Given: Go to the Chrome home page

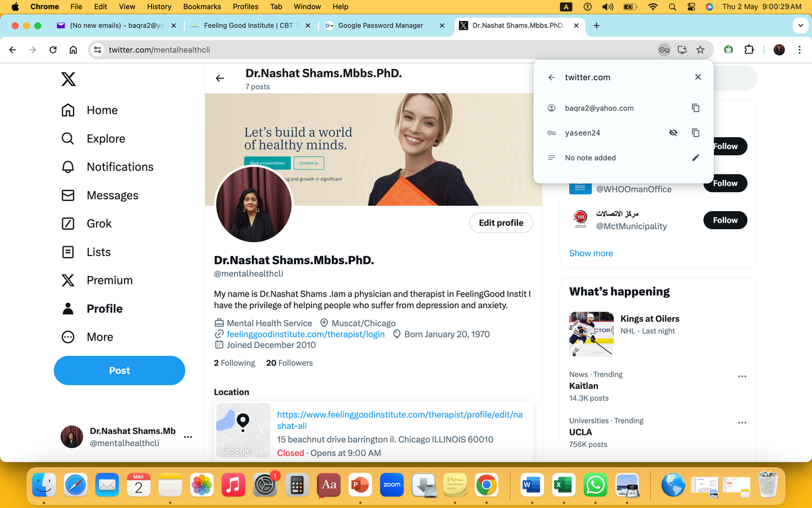Looking at the screenshot, I should coord(73,50).
